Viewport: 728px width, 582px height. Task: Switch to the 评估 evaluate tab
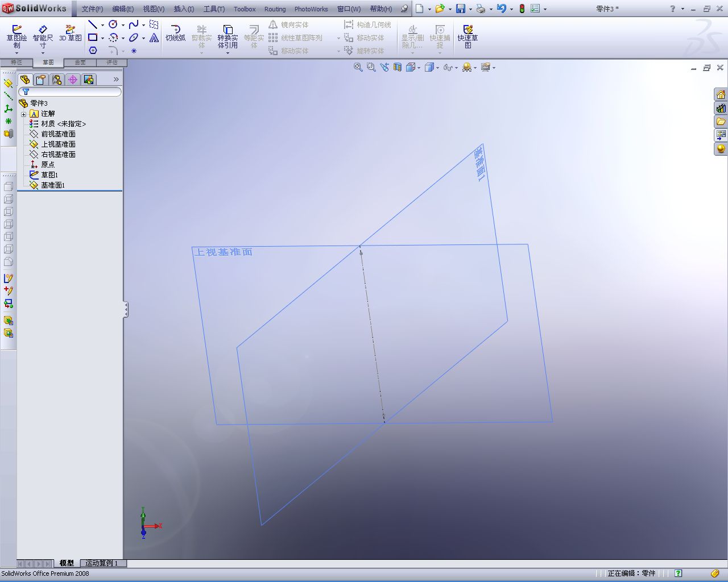tap(112, 63)
